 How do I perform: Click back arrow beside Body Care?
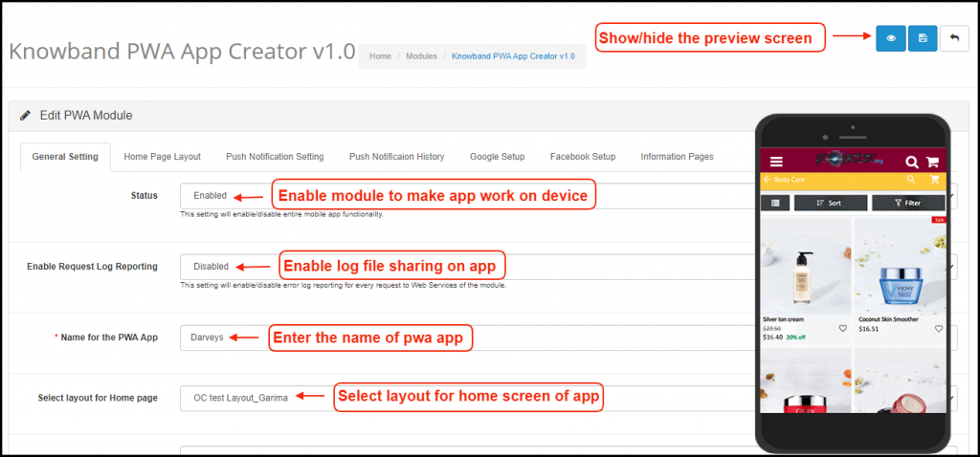pos(767,180)
